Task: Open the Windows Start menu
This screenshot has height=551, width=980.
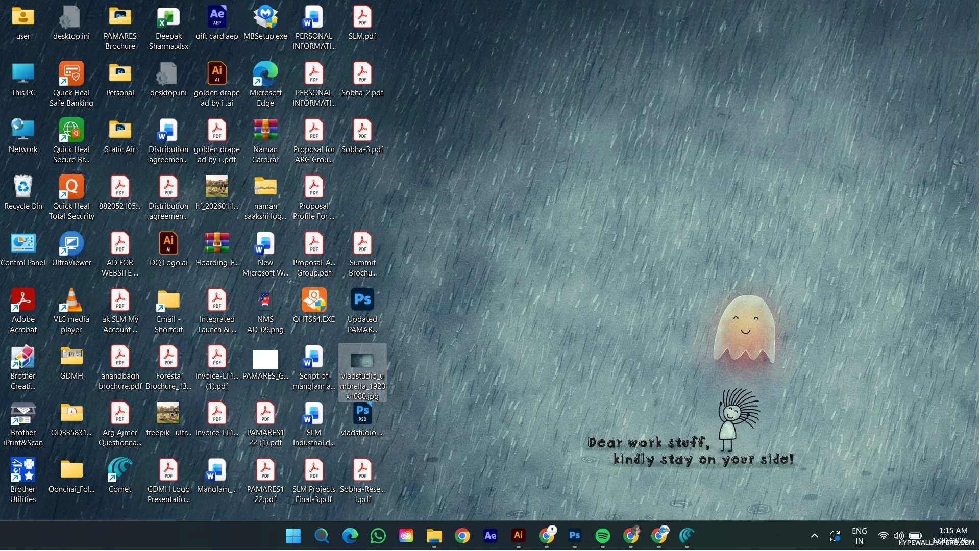Action: point(293,536)
